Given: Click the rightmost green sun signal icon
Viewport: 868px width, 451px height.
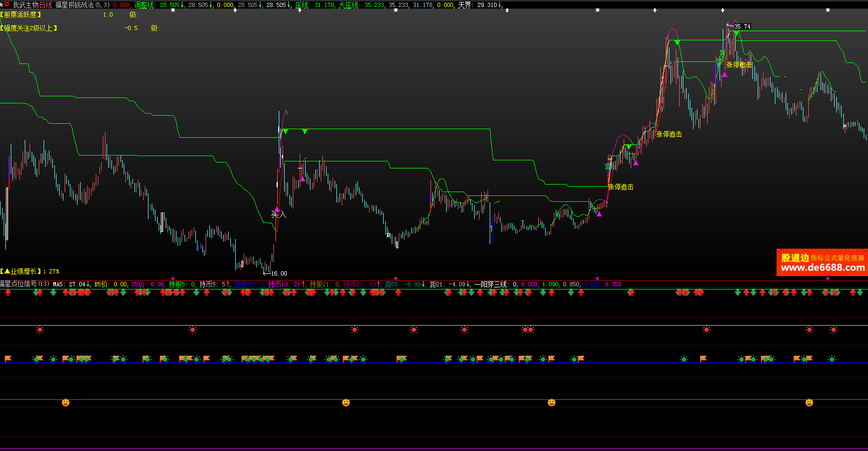Looking at the screenshot, I should 832,359.
